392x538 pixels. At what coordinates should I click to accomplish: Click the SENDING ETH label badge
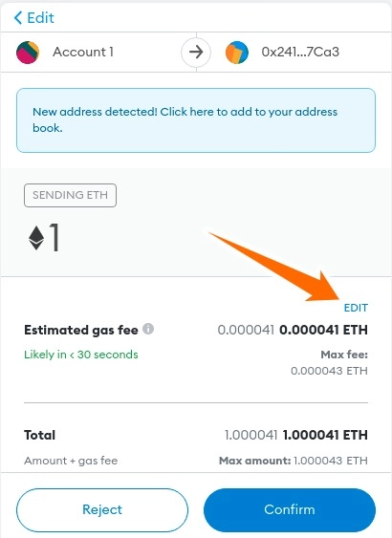click(x=71, y=195)
